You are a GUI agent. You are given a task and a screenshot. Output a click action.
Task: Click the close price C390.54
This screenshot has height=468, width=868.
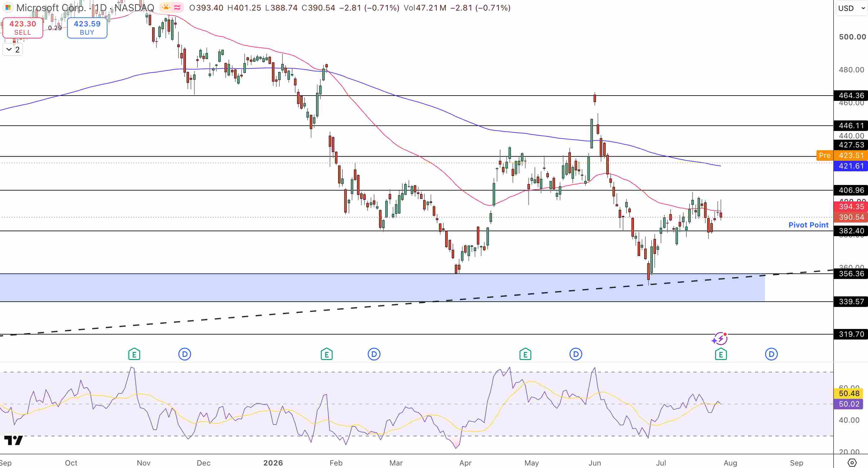[319, 7]
